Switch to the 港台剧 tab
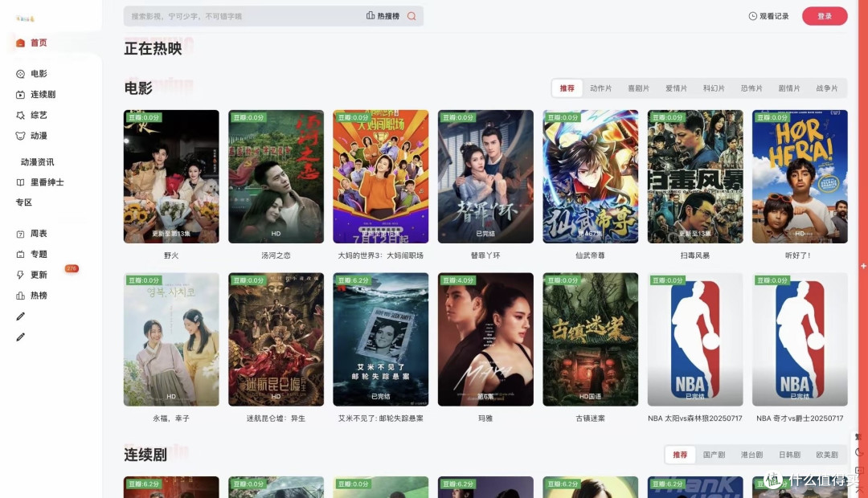Viewport: 868px width, 498px height. tap(751, 455)
